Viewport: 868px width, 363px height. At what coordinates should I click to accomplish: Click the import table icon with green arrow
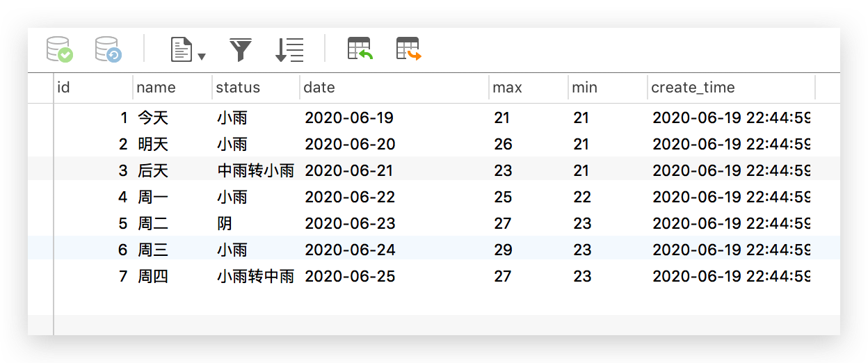click(360, 49)
